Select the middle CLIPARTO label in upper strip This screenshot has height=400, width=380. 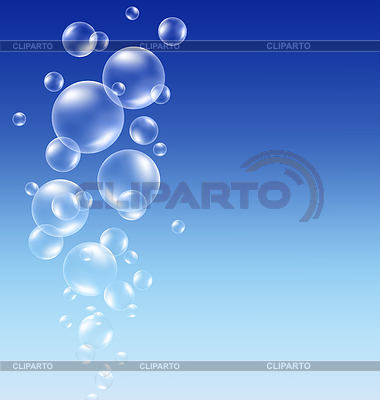click(x=159, y=46)
